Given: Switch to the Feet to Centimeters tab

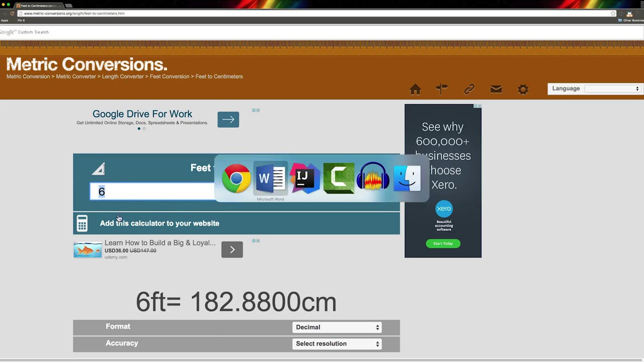Looking at the screenshot, I should point(38,6).
